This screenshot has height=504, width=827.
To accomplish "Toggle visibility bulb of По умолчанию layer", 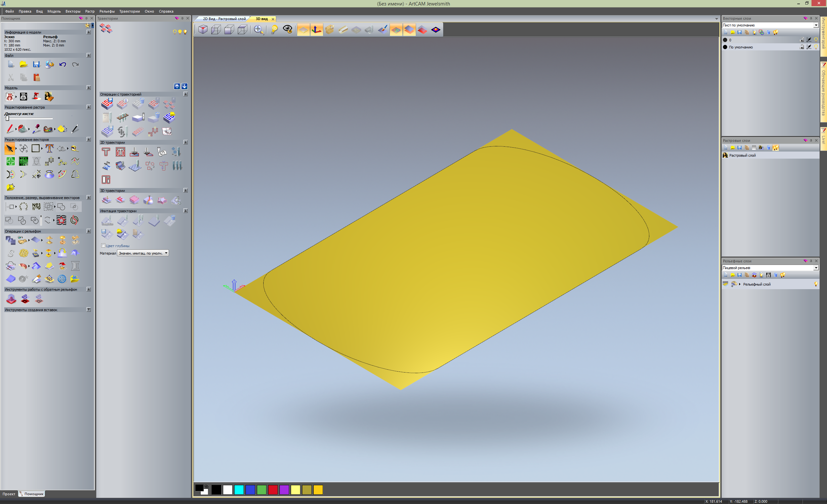I will click(816, 47).
